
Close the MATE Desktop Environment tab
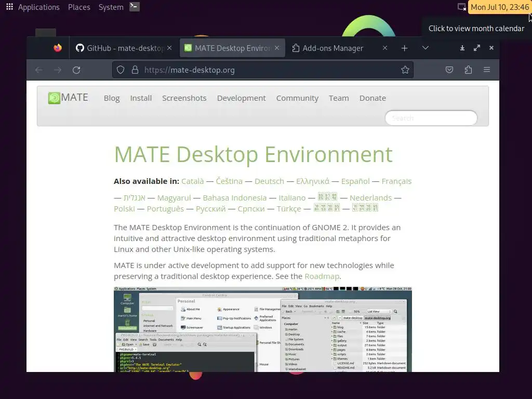[x=277, y=48]
